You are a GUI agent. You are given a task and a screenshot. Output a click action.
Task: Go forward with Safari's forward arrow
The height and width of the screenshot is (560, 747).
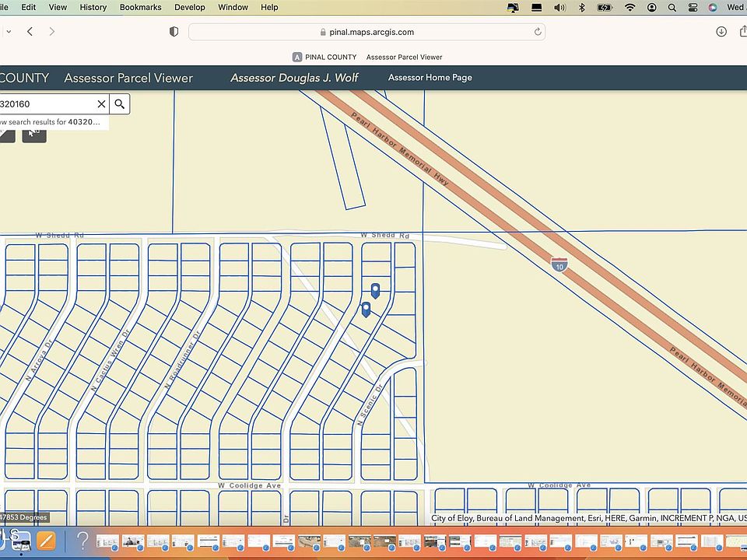point(52,31)
